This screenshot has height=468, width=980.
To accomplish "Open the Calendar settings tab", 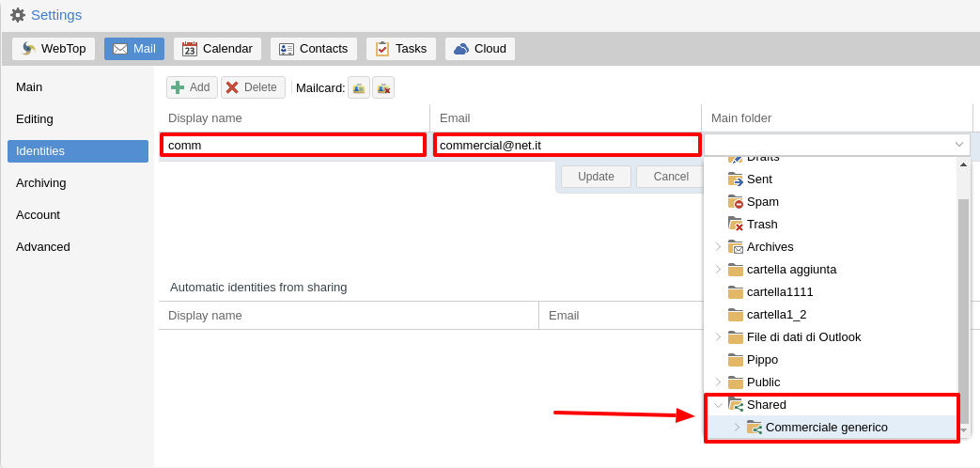I will pos(217,49).
